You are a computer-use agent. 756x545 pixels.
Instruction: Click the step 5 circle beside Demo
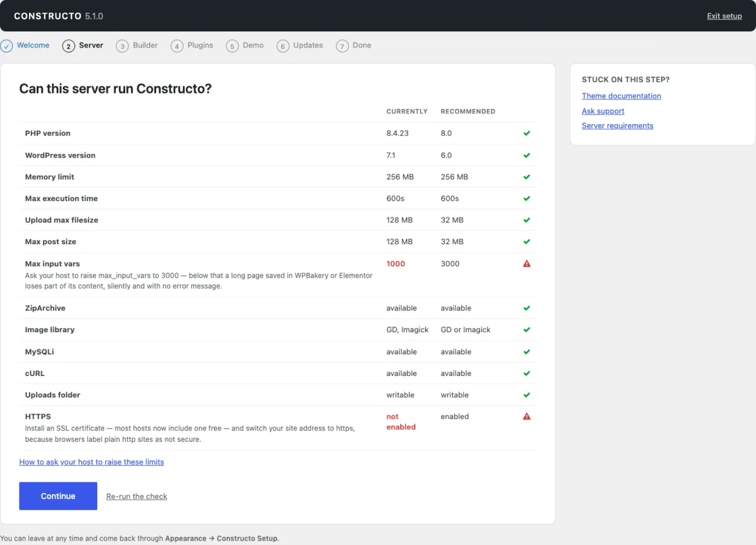[232, 46]
